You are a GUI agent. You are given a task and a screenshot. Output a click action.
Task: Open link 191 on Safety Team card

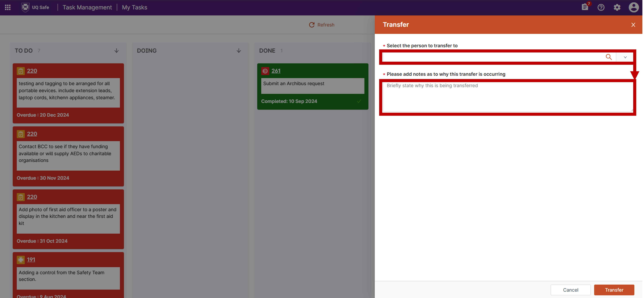31,259
